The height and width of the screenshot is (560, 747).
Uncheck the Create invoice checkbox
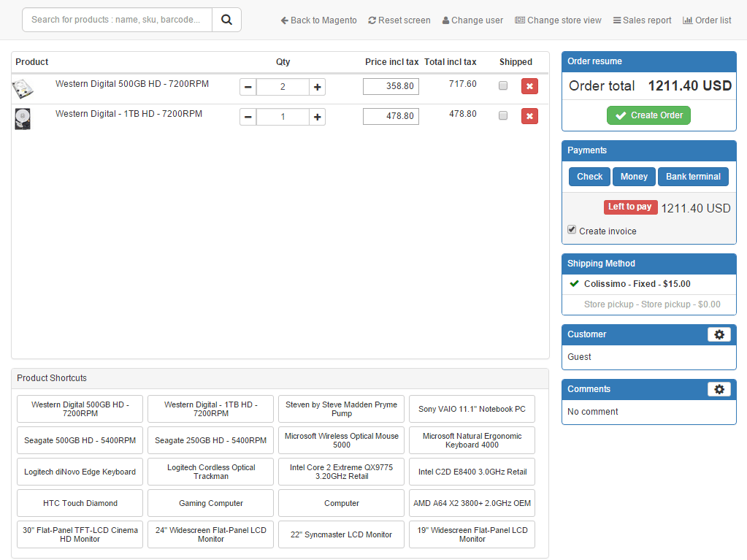572,230
